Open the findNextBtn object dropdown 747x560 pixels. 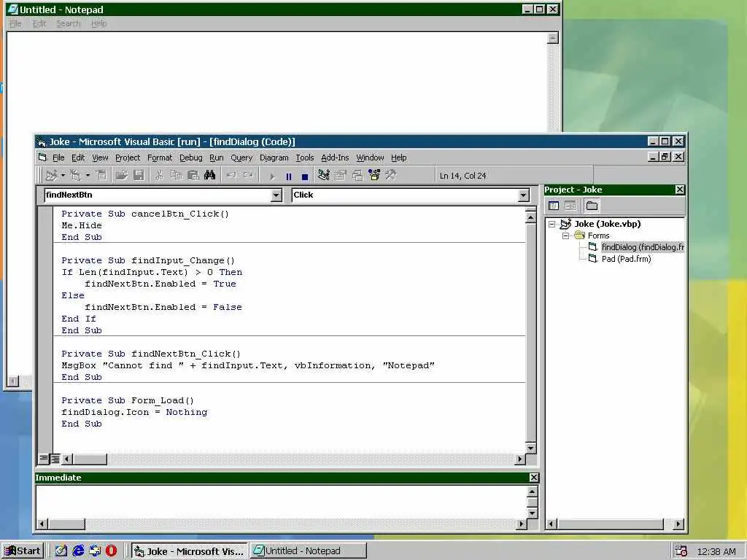tap(276, 195)
